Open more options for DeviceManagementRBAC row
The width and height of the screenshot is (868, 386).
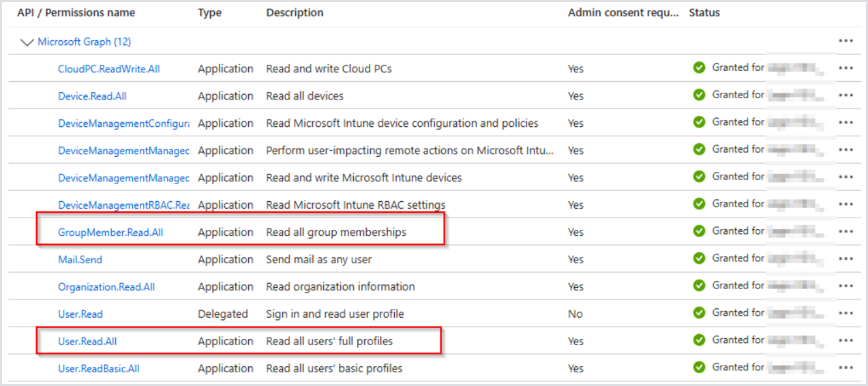[846, 205]
